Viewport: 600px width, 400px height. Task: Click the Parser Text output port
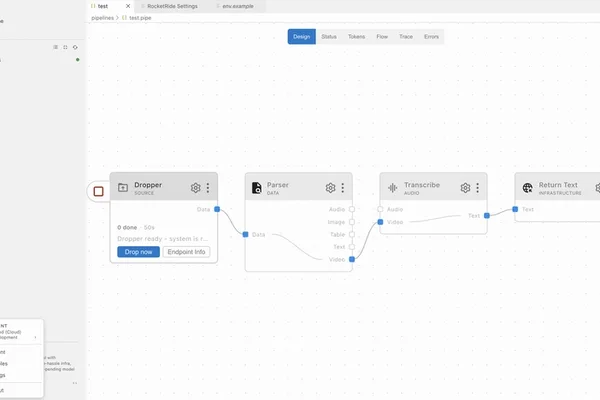pyautogui.click(x=352, y=247)
